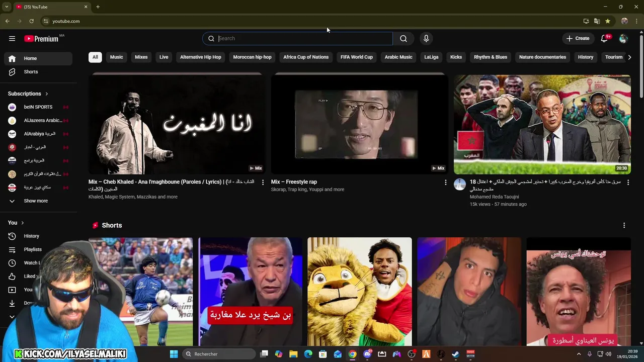Open the Freestyle rap mix thumbnail
Image resolution: width=644 pixels, height=362 pixels.
click(x=358, y=124)
